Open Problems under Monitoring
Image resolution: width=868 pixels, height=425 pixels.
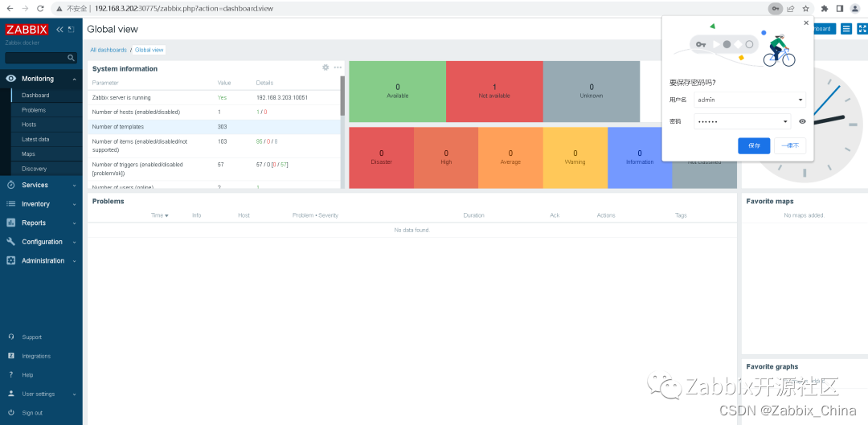tap(34, 110)
